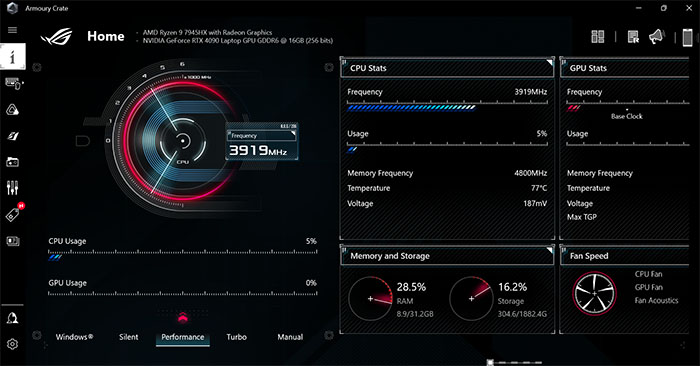Click the RAM usage circular gauge
This screenshot has height=366, width=700.
(370, 299)
